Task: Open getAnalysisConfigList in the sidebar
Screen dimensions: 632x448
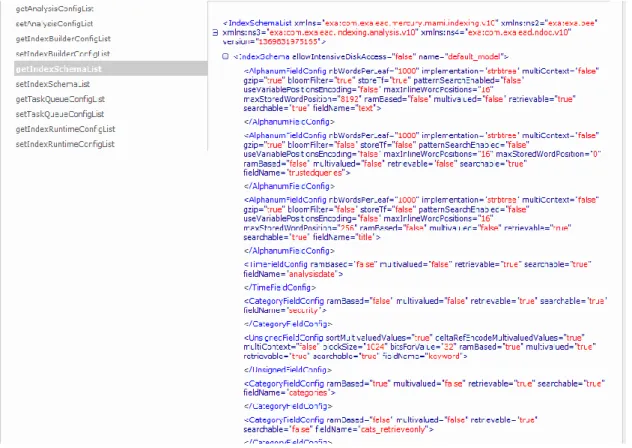Action: pyautogui.click(x=54, y=8)
